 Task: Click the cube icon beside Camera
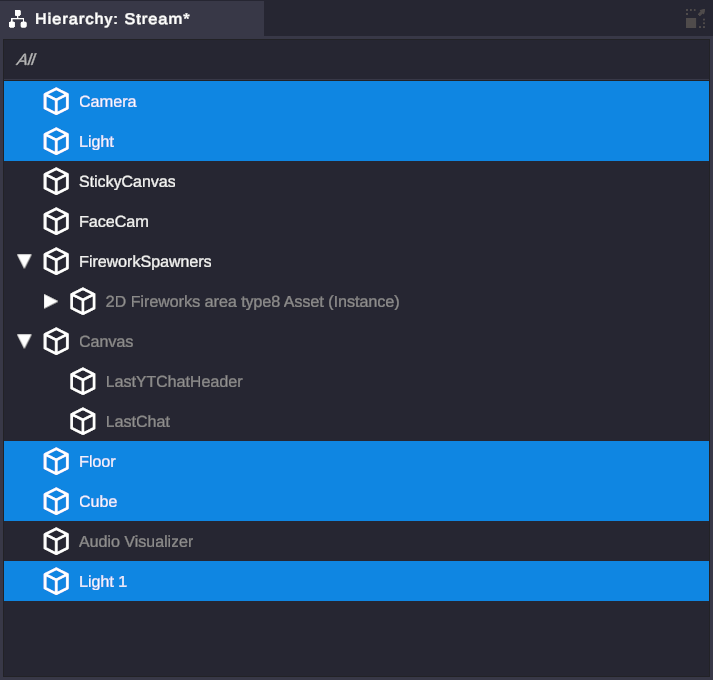click(x=56, y=101)
